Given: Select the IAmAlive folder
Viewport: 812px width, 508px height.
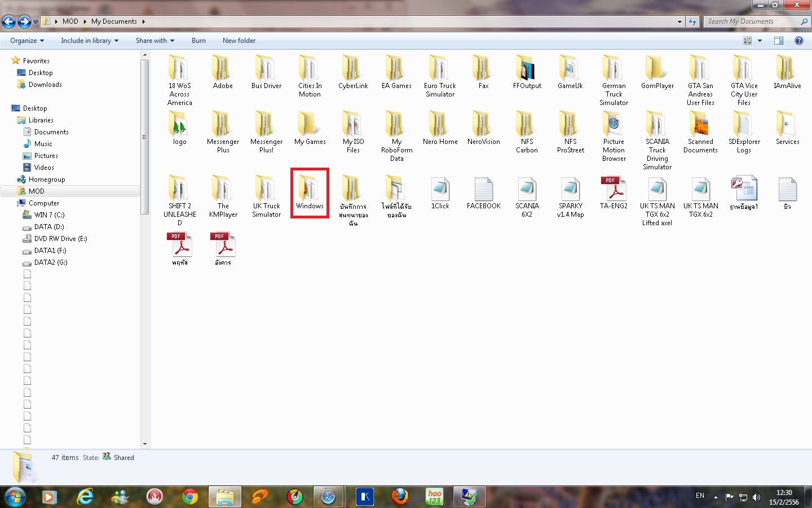Looking at the screenshot, I should 787,72.
